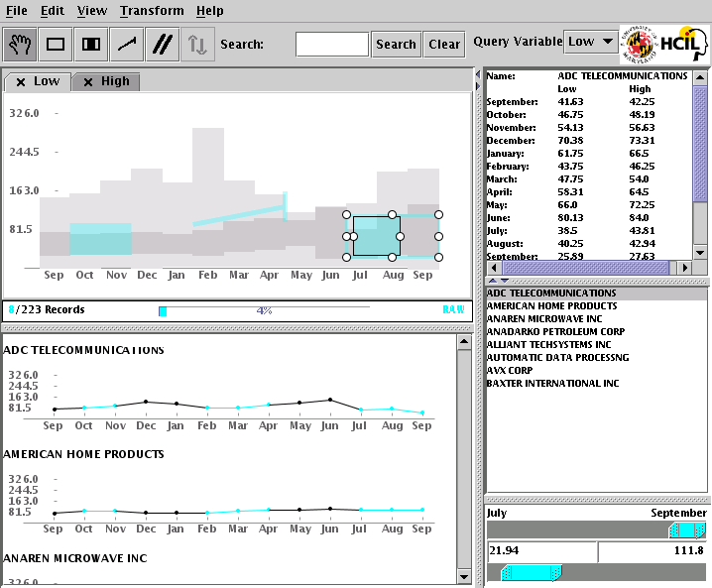Click the value range slider thumb
This screenshot has width=712, height=588.
click(x=532, y=572)
